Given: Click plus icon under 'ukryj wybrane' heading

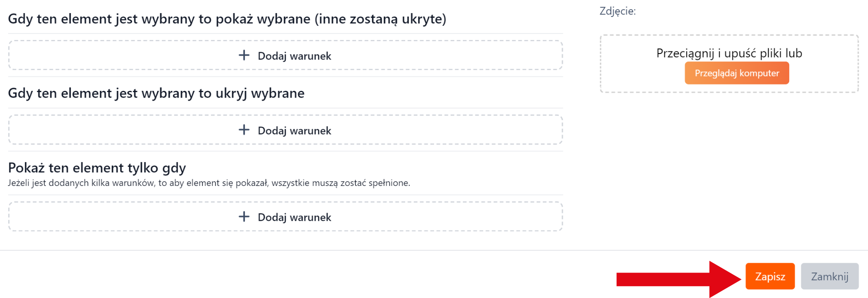Looking at the screenshot, I should point(244,130).
